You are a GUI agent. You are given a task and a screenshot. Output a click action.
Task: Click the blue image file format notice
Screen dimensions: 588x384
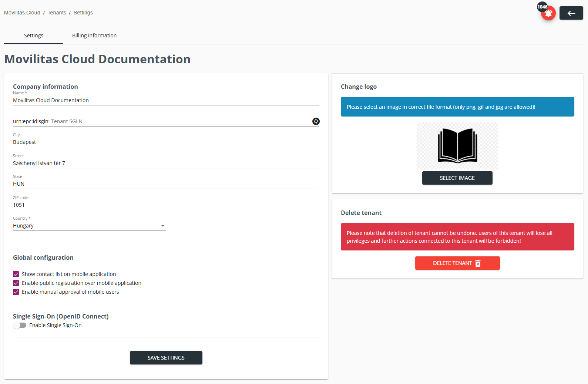click(457, 107)
